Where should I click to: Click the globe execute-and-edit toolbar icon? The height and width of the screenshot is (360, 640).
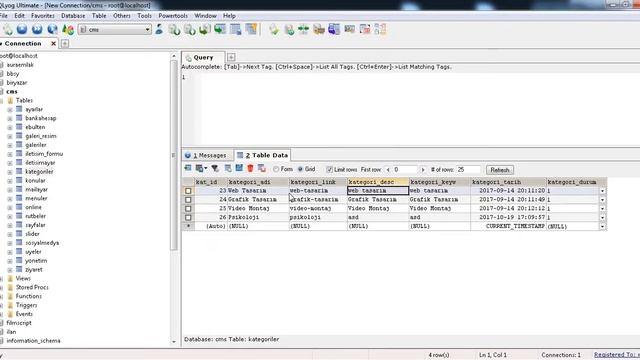point(52,29)
